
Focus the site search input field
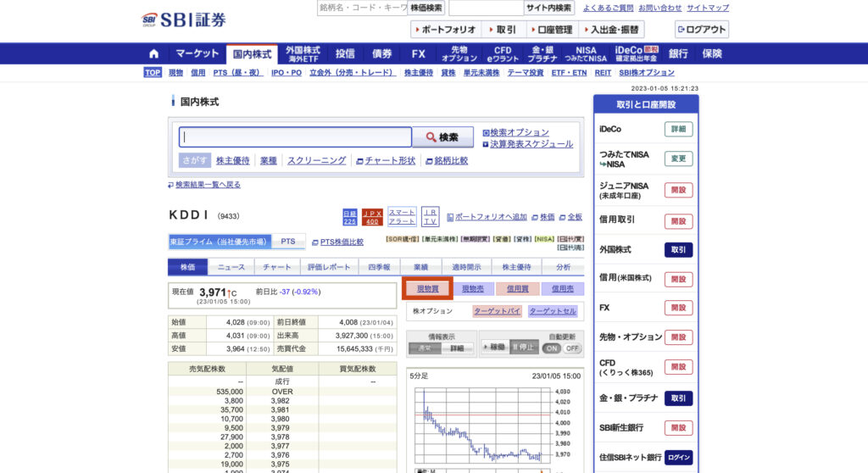click(486, 8)
